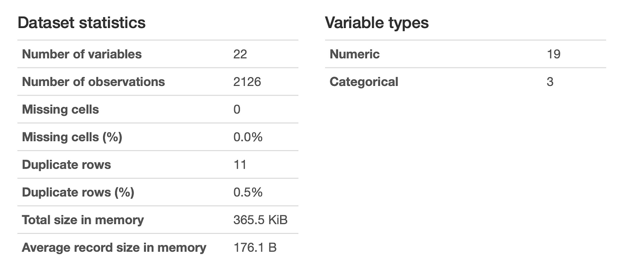Click the 176.1 B value
Screen dimensions: 644x278
coord(255,247)
